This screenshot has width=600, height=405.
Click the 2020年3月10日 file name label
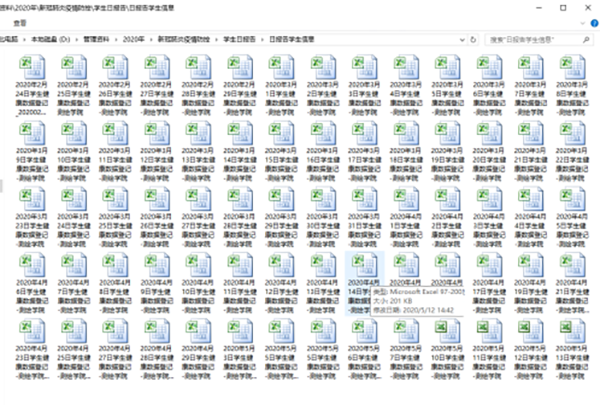(x=73, y=165)
